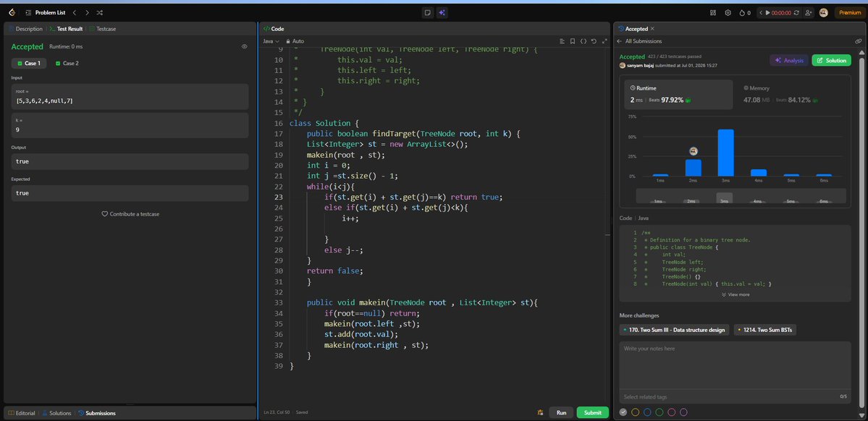The width and height of the screenshot is (868, 421).
Task: Go to next problem chevron
Action: pos(87,12)
